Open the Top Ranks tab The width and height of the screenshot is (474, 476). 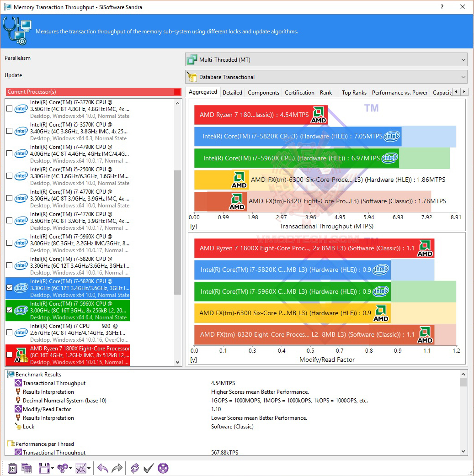(x=354, y=93)
